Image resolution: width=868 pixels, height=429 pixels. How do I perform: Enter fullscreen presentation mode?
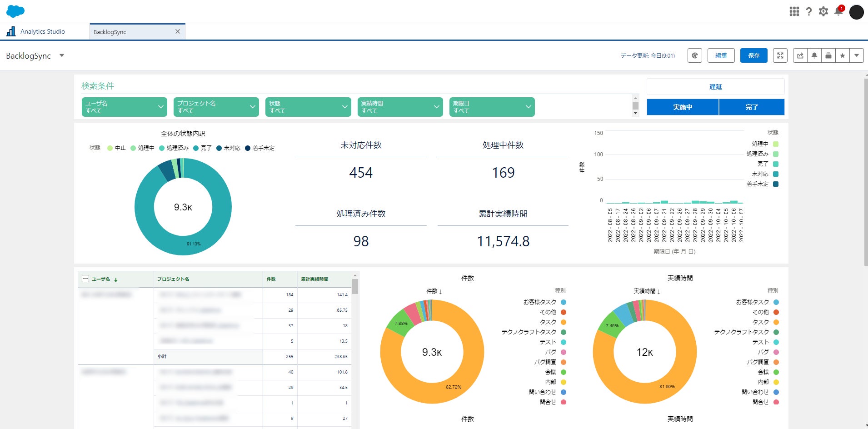tap(780, 55)
